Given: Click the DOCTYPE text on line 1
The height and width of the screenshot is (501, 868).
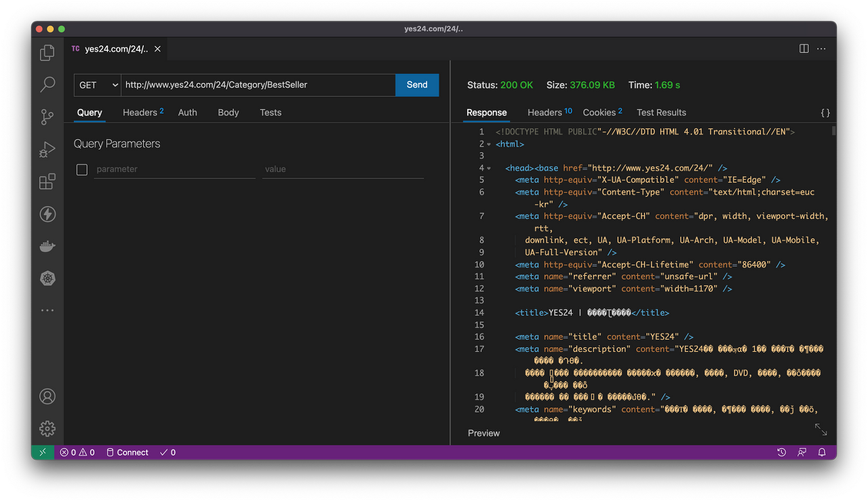Looking at the screenshot, I should point(645,132).
